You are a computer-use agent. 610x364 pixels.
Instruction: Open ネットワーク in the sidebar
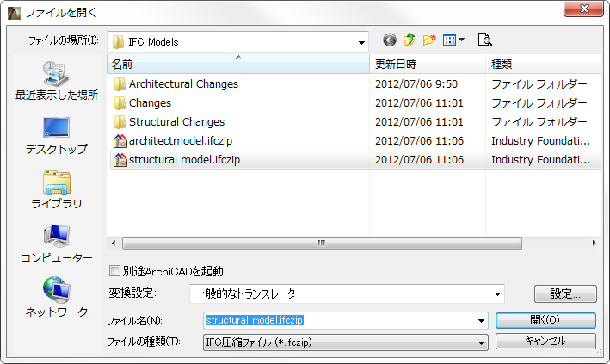[x=57, y=298]
